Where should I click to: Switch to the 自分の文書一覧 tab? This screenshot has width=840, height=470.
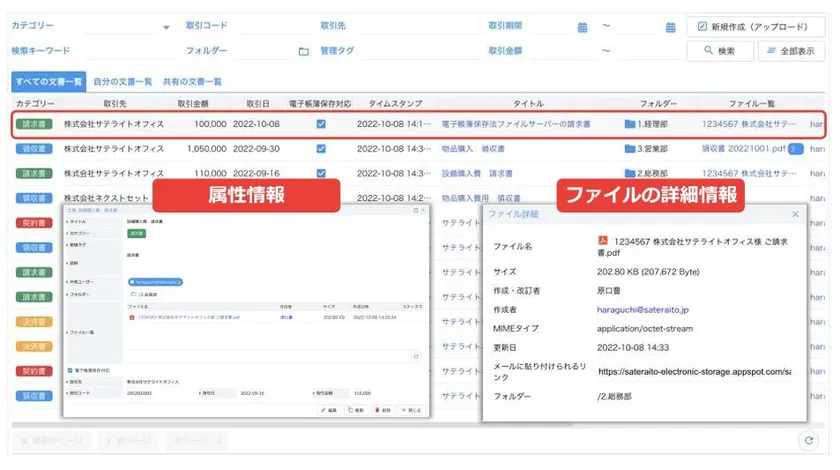pyautogui.click(x=122, y=82)
